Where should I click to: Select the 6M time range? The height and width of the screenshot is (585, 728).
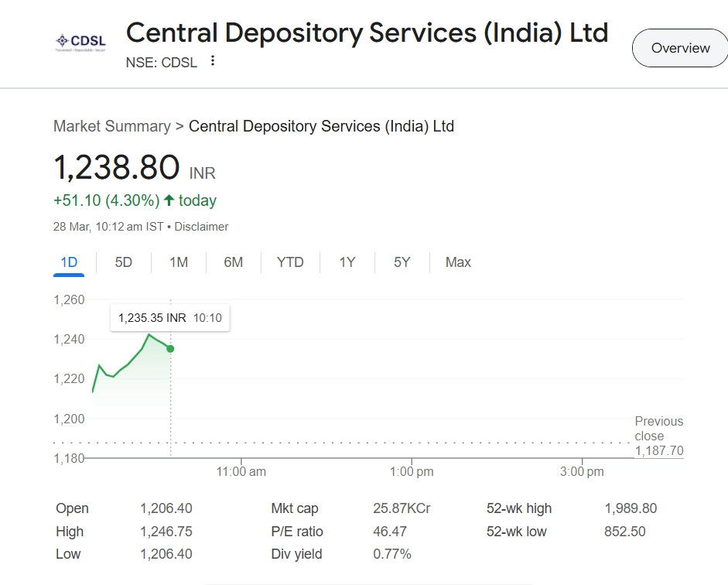[233, 262]
